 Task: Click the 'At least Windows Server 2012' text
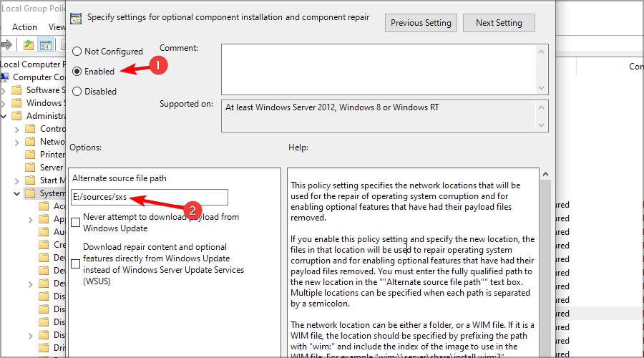(332, 107)
